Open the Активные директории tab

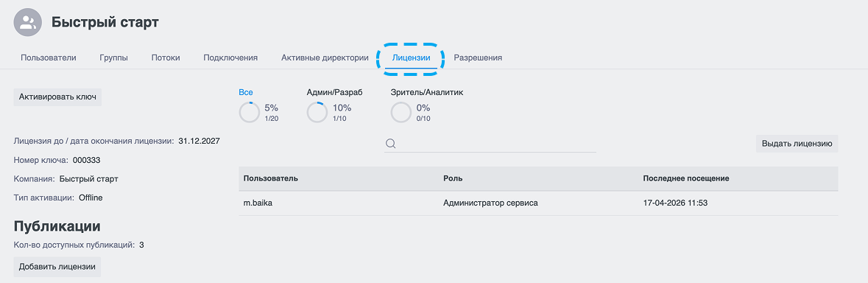(x=325, y=57)
